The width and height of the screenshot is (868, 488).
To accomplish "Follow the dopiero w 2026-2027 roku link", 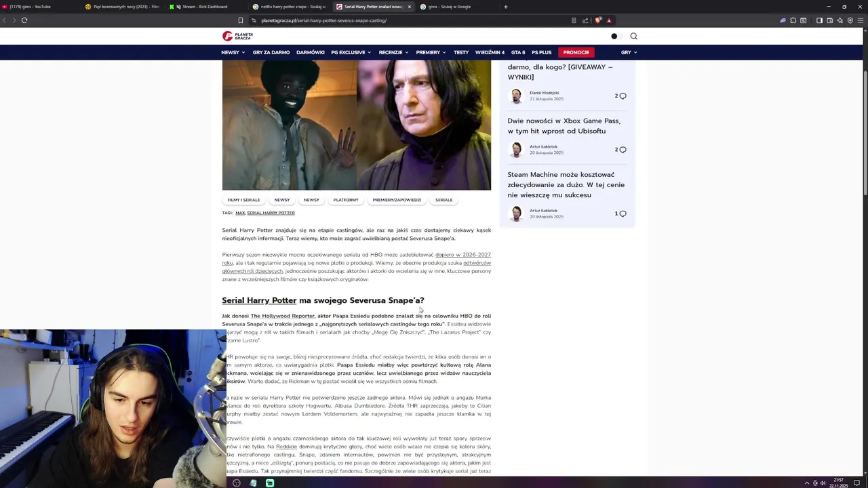I will [x=463, y=255].
